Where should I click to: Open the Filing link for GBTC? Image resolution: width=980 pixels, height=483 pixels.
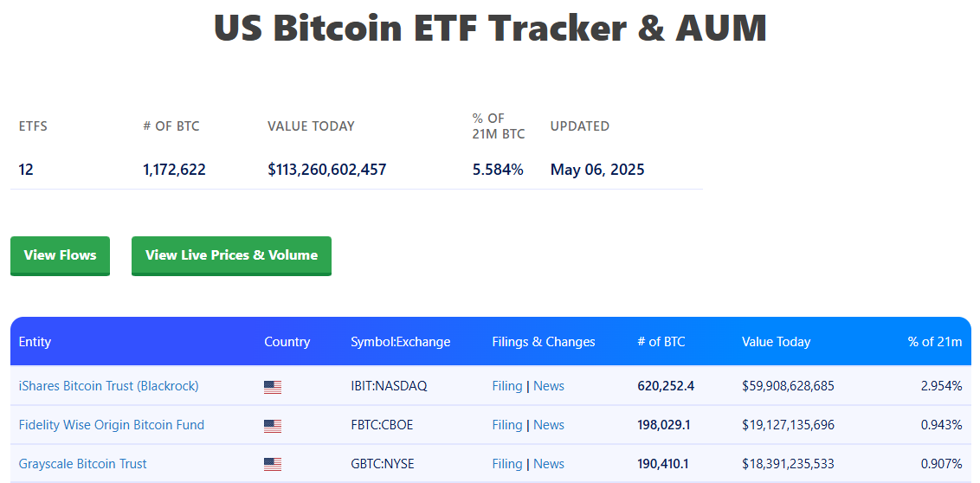tap(506, 464)
